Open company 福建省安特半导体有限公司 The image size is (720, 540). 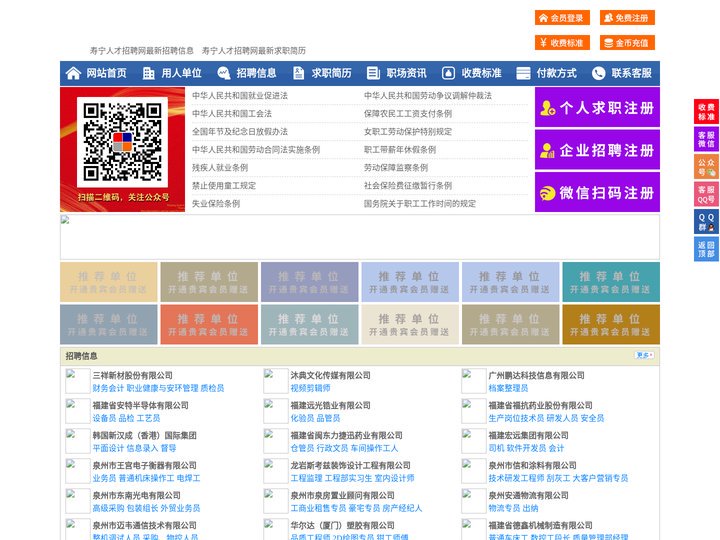pyautogui.click(x=141, y=405)
